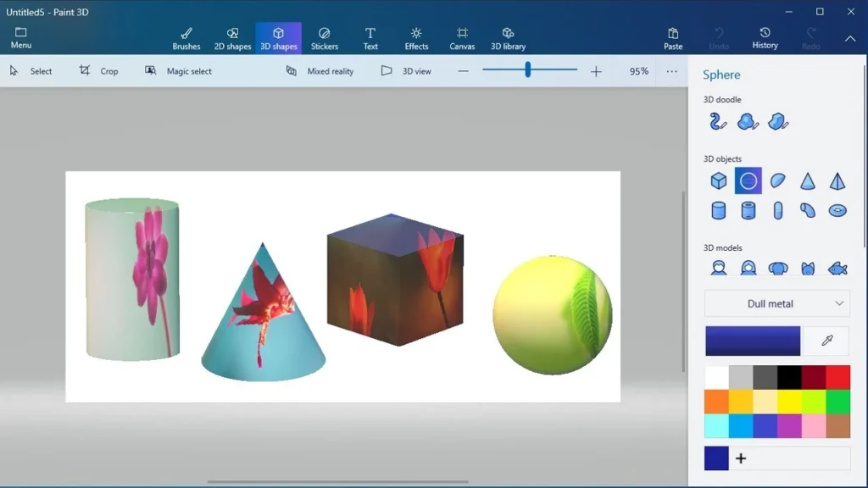This screenshot has height=488, width=868.
Task: Select the Tube 3D object
Action: [748, 211]
